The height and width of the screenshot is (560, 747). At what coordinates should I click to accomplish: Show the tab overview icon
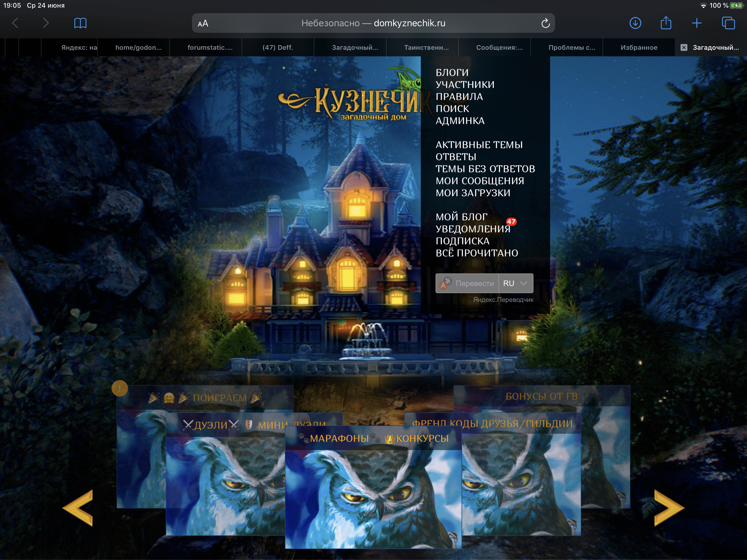[x=728, y=23]
